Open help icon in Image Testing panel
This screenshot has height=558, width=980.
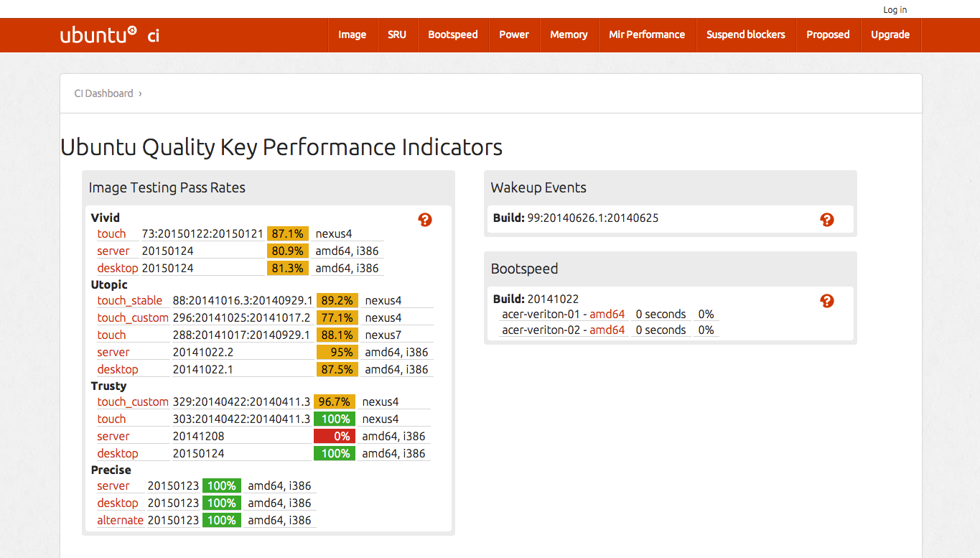click(425, 220)
